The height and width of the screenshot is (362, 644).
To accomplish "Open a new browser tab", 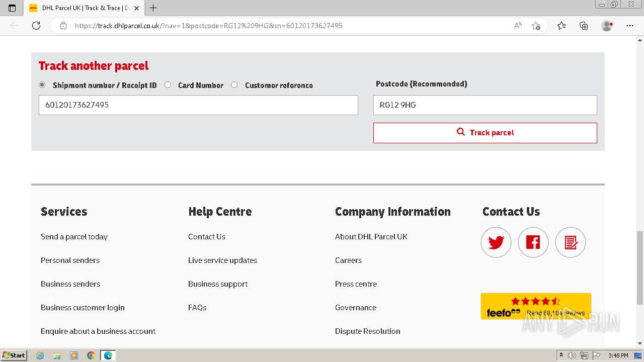I will click(153, 8).
